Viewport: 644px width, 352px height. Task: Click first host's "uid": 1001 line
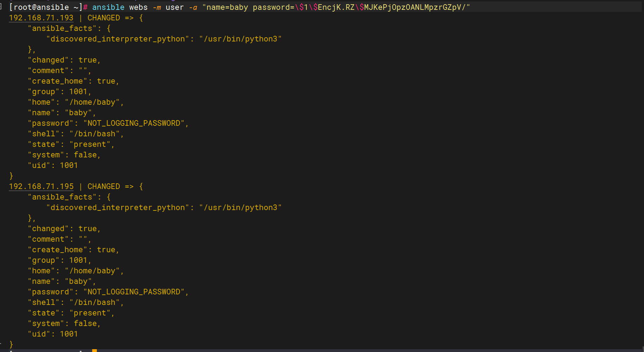coord(53,165)
